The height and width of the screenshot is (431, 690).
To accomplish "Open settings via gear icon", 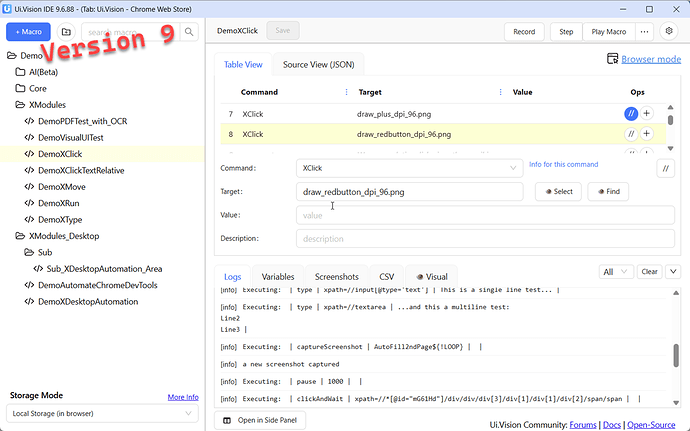I will 669,31.
